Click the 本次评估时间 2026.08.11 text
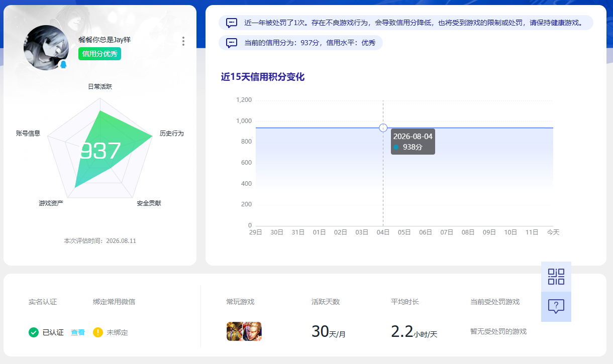 (x=100, y=240)
